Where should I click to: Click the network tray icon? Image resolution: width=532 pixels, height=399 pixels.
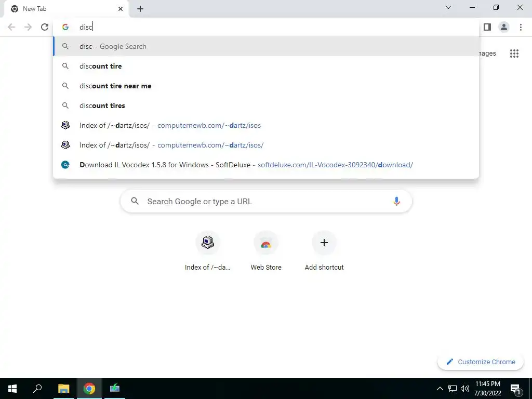tap(453, 389)
